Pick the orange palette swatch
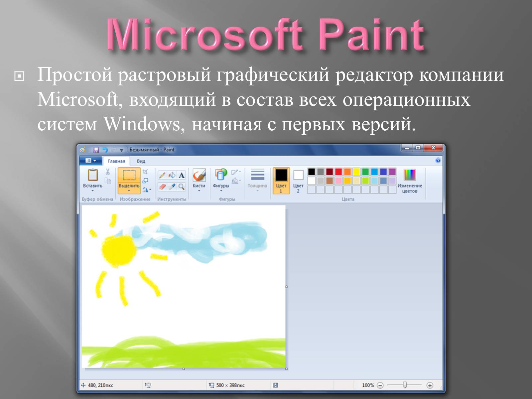The image size is (532, 399). [347, 172]
